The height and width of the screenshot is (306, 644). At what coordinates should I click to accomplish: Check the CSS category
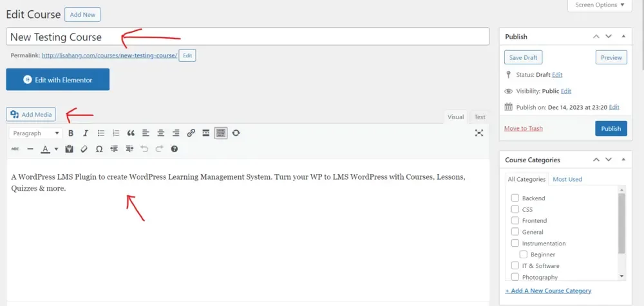515,209
